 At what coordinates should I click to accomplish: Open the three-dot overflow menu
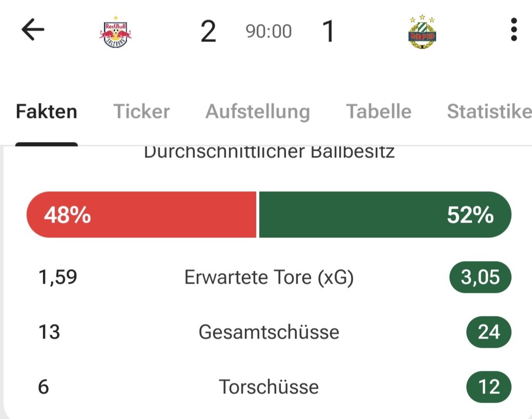[x=514, y=31]
